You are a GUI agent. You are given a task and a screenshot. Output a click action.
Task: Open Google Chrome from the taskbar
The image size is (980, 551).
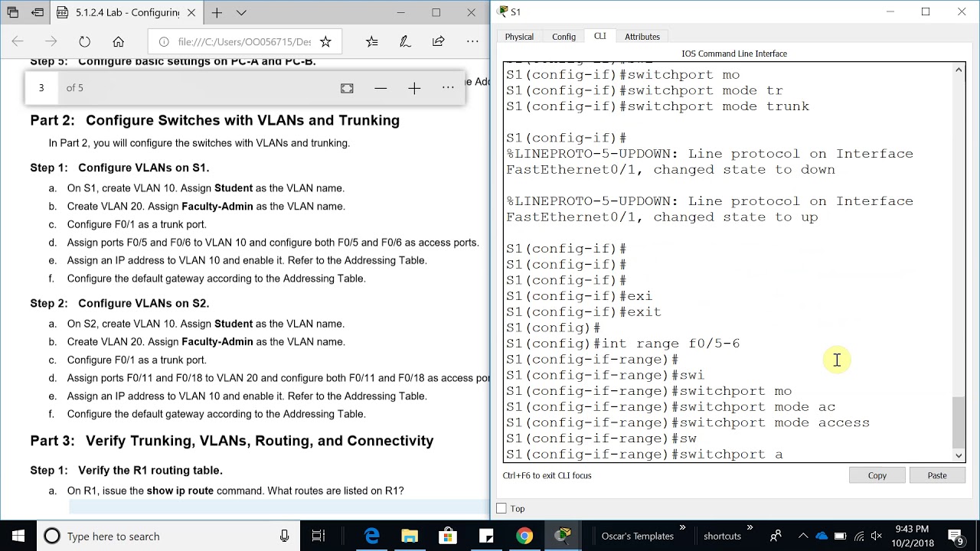coord(524,536)
